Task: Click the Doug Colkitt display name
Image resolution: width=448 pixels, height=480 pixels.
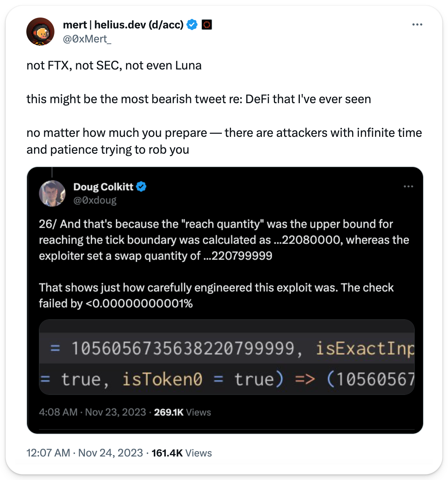Action: pyautogui.click(x=103, y=187)
